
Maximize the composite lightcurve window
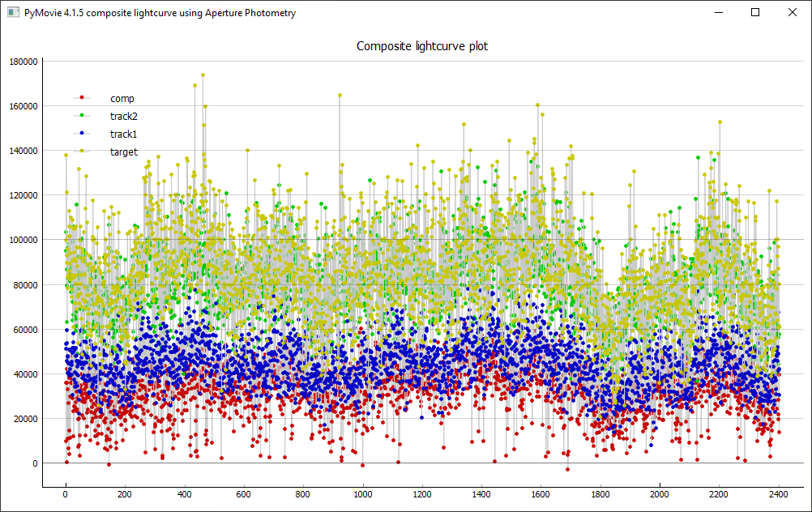pos(755,13)
